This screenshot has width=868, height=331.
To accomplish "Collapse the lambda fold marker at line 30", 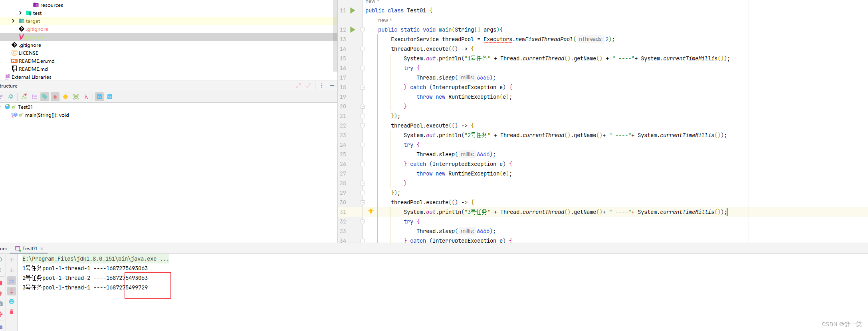I will coord(363,202).
